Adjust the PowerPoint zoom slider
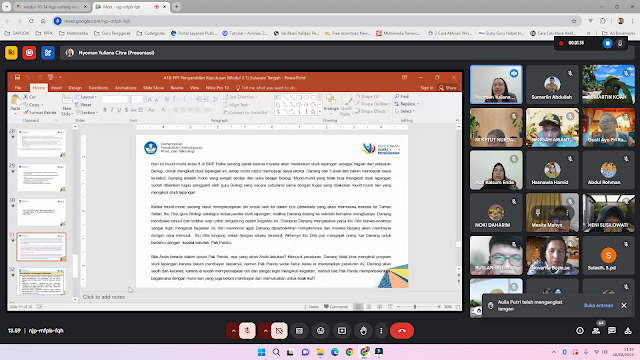This screenshot has width=640, height=360. click(415, 307)
